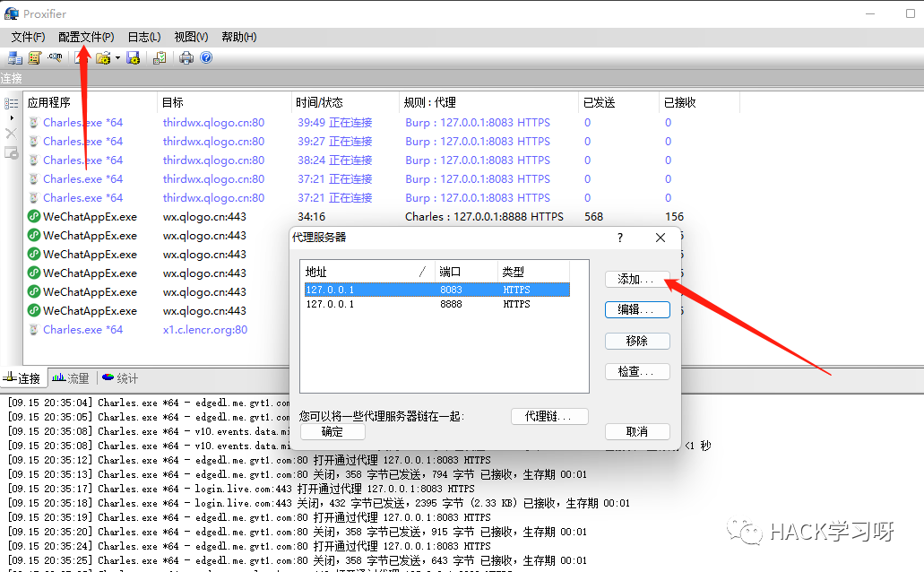Click the save profile floppy disk icon
924x572 pixels.
[134, 57]
